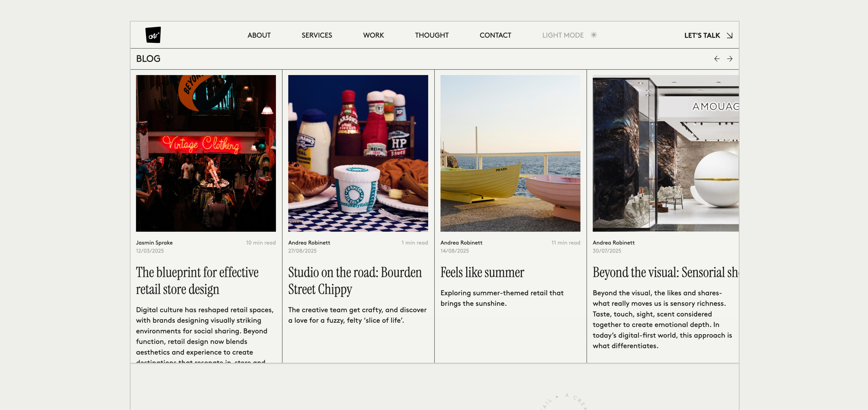Open the Prada boats seaside image
The width and height of the screenshot is (868, 410).
(510, 153)
